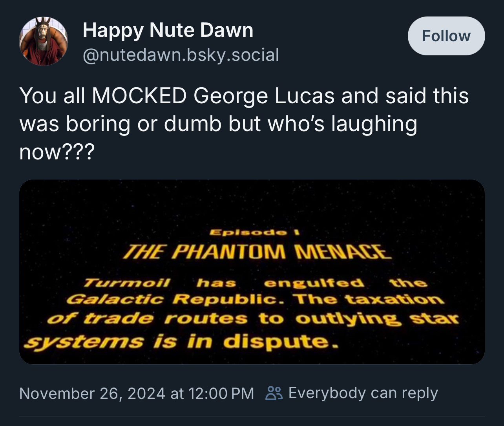Click the word "taxation" in the crawl
The image size is (504, 426).
pyautogui.click(x=394, y=300)
